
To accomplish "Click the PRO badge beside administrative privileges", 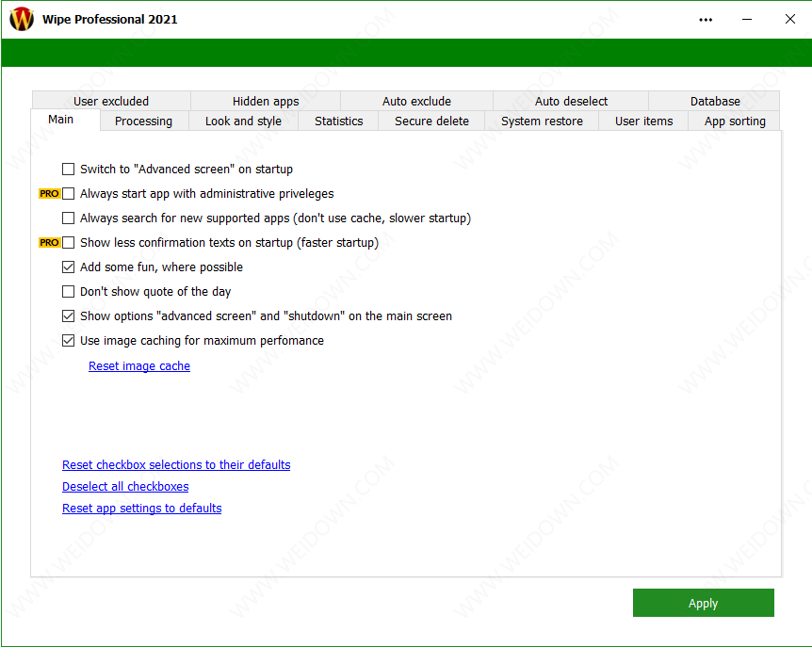I will click(49, 194).
